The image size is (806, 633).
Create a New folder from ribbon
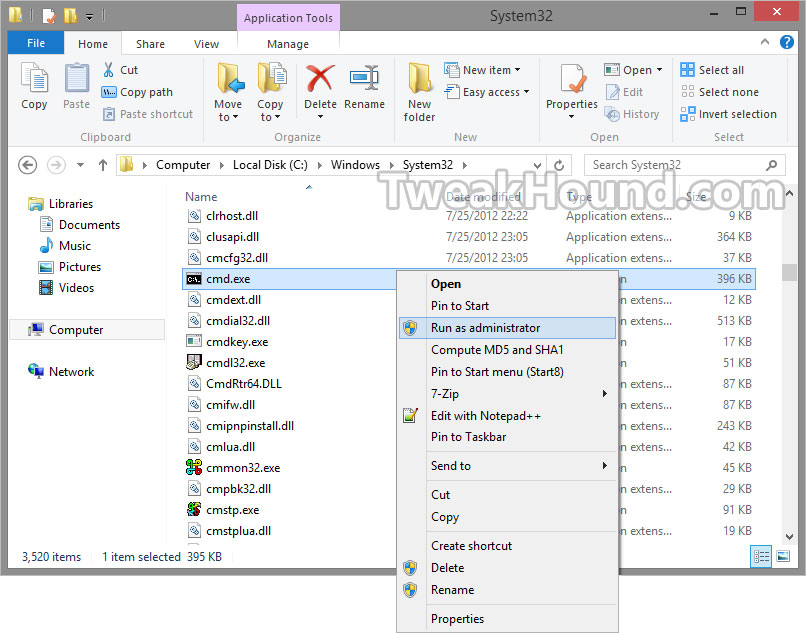[x=419, y=92]
